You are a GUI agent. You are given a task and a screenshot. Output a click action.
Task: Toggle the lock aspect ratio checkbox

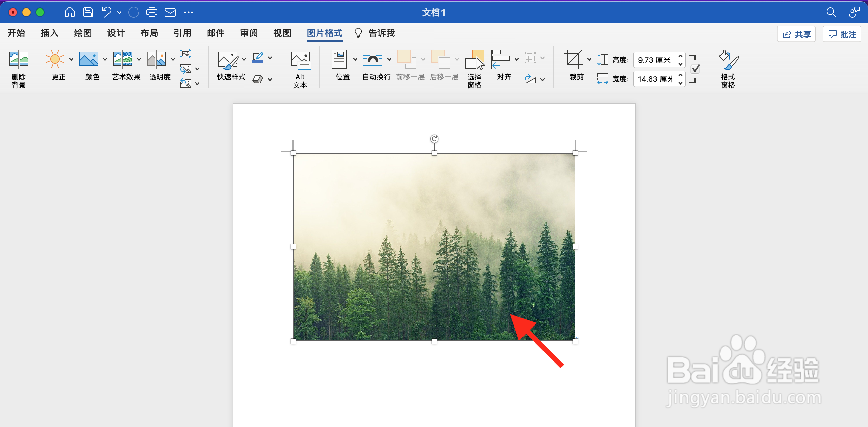695,69
